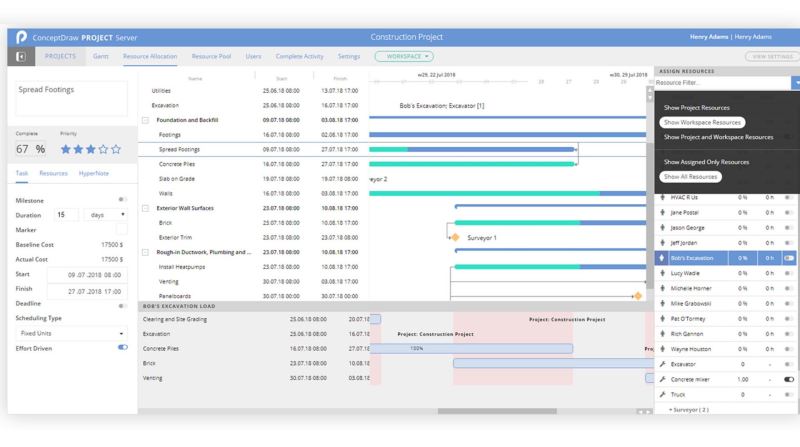Viewport: 800px width, 447px height.
Task: Set priority to the first star
Action: (65, 149)
